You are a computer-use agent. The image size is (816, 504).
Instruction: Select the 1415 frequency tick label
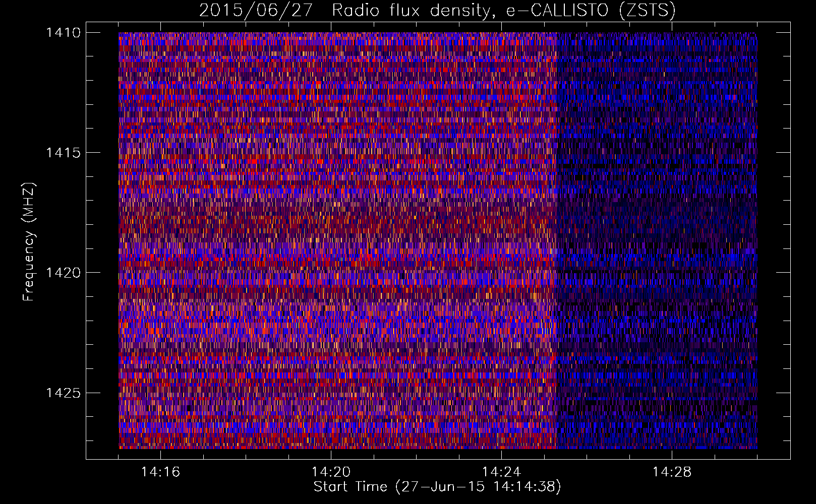pos(63,152)
